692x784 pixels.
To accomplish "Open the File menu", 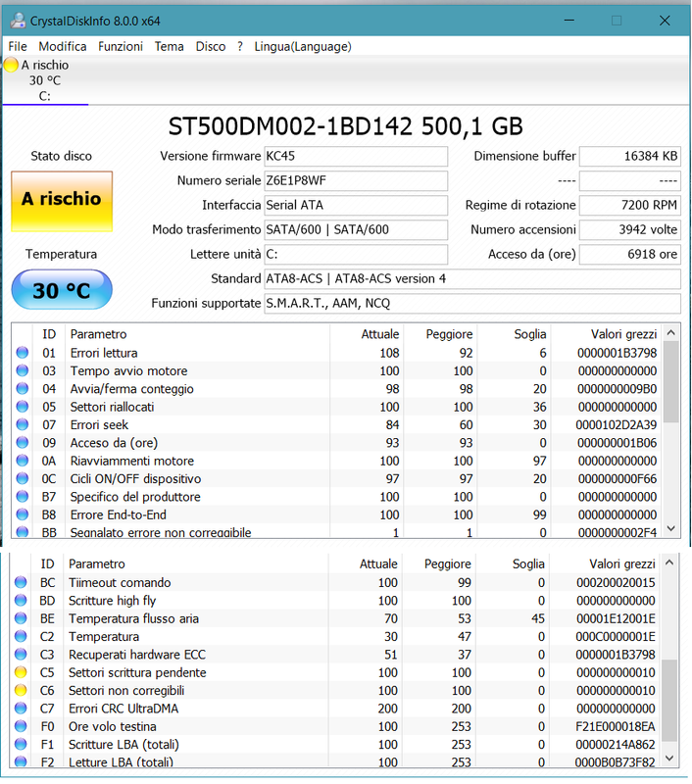I will click(18, 46).
